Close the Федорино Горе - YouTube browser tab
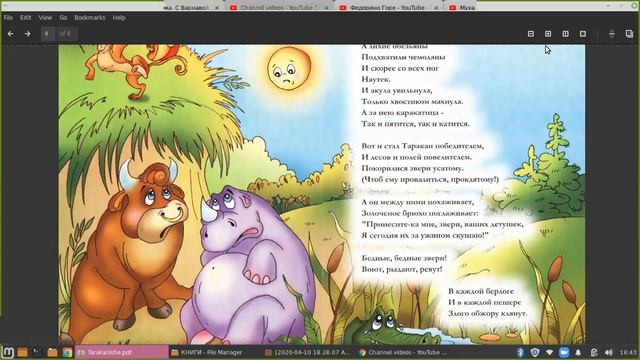The image size is (640, 360). (x=436, y=7)
